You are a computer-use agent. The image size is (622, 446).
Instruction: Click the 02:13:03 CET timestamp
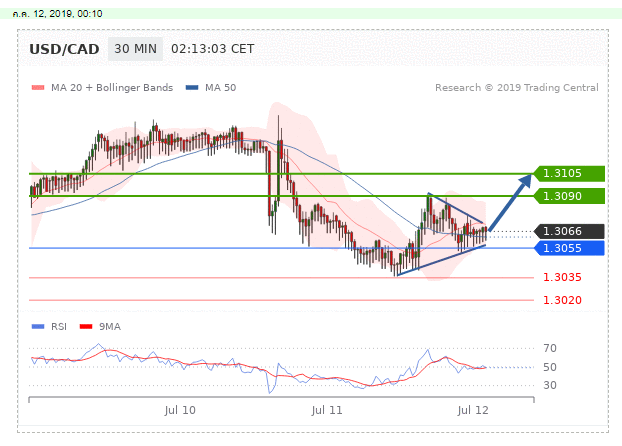(213, 49)
